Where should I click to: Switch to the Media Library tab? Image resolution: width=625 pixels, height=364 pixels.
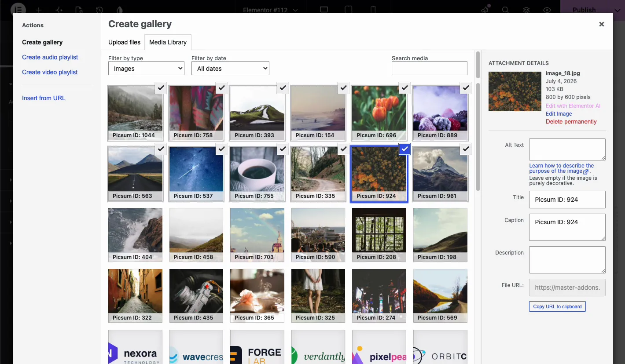(168, 42)
